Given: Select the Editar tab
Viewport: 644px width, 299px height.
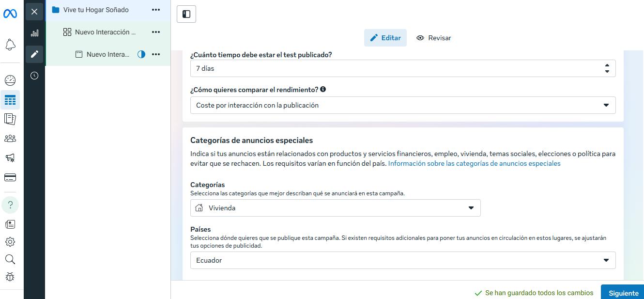Looking at the screenshot, I should 385,38.
